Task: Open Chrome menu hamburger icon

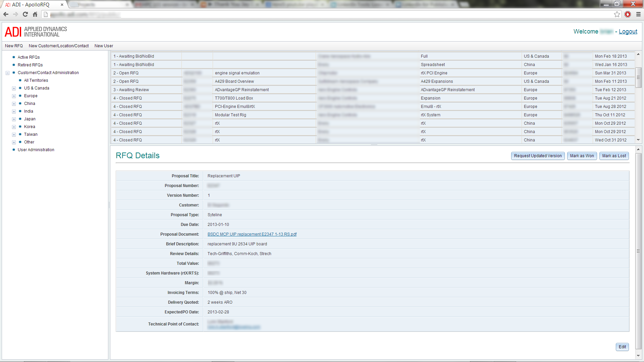Action: pos(638,14)
